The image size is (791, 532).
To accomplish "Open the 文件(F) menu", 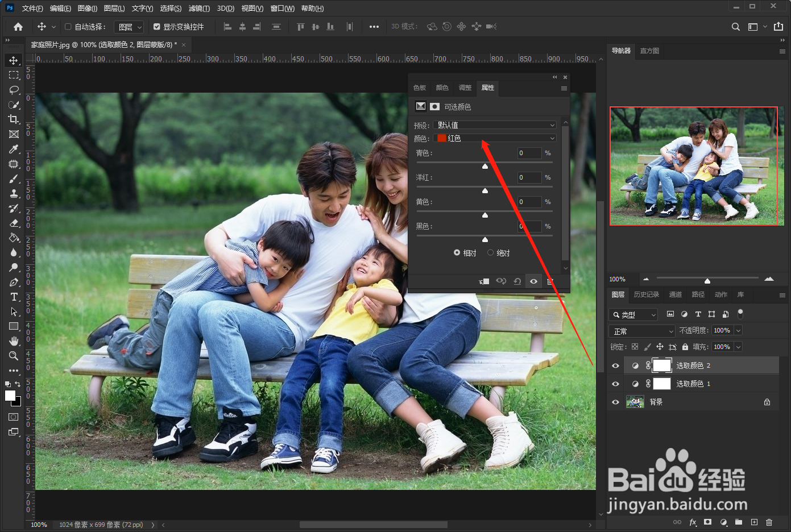I will click(x=32, y=8).
